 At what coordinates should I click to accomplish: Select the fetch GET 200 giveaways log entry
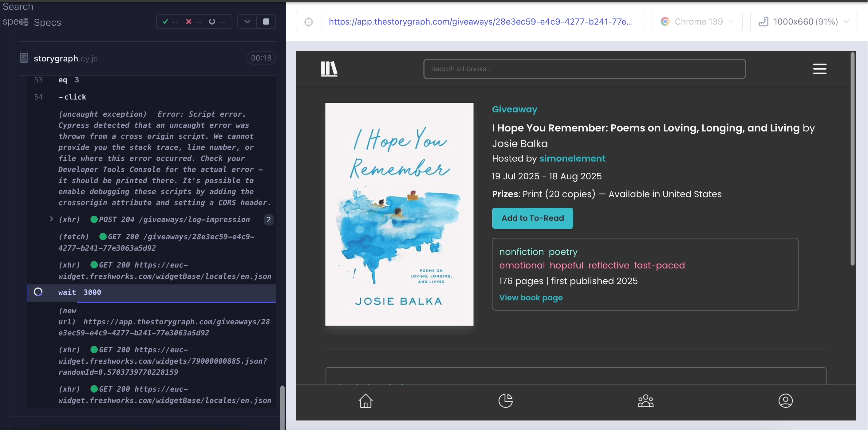pyautogui.click(x=156, y=242)
